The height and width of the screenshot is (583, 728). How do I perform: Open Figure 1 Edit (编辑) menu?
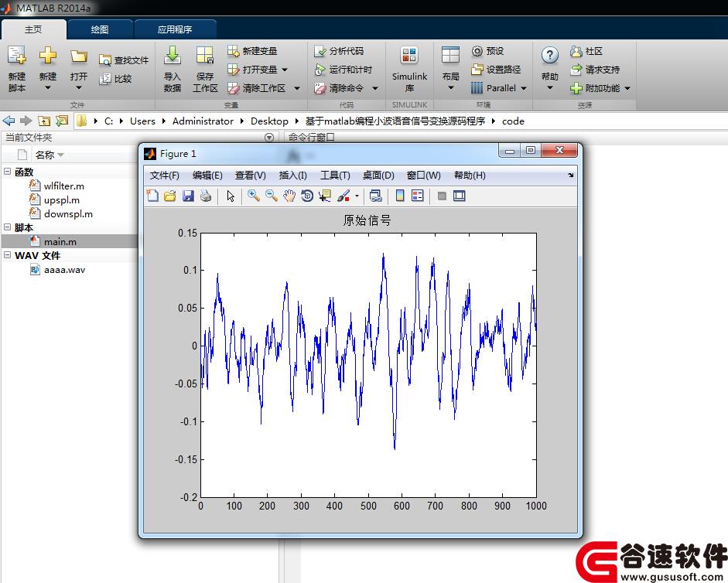tap(207, 176)
